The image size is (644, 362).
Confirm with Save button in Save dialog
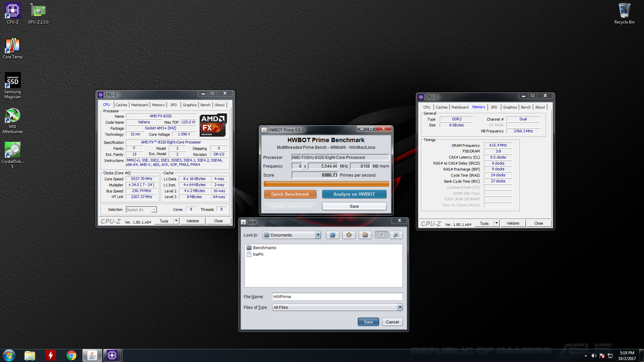[368, 322]
